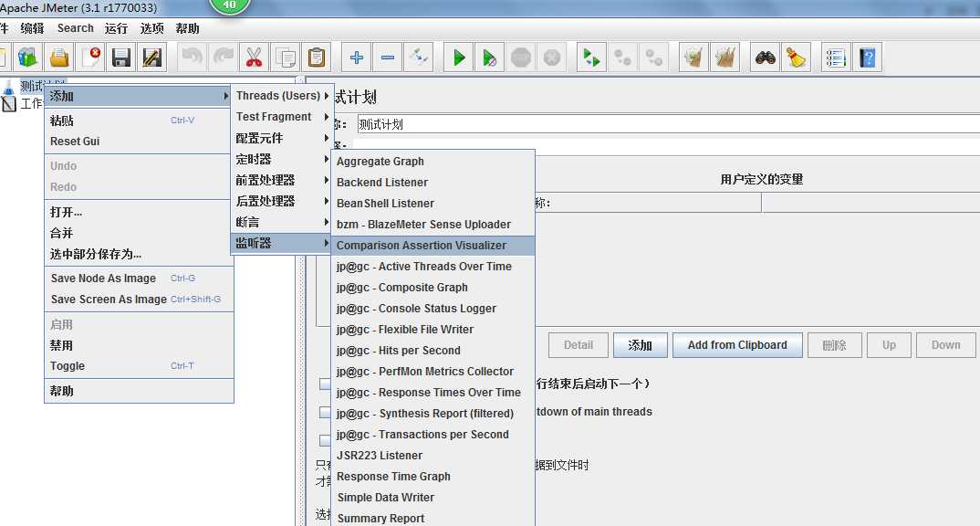Expand the Test Fragment submenu
This screenshot has width=980, height=526.
click(281, 117)
